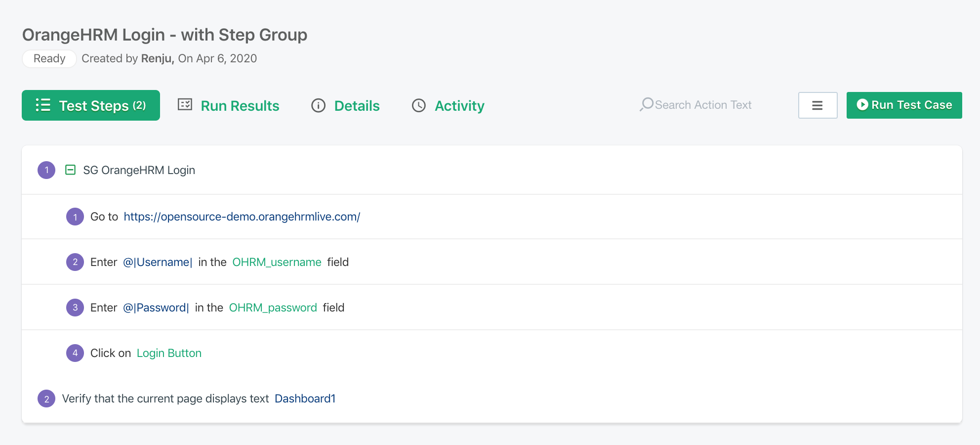This screenshot has width=980, height=445.
Task: Click the Activity clock icon
Action: [419, 105]
